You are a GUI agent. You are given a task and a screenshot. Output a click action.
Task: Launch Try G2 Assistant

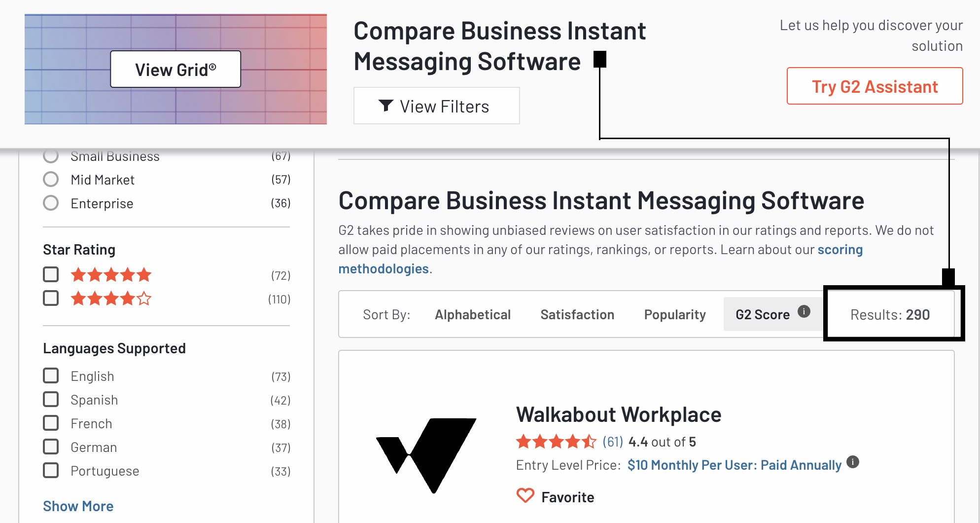pyautogui.click(x=875, y=86)
